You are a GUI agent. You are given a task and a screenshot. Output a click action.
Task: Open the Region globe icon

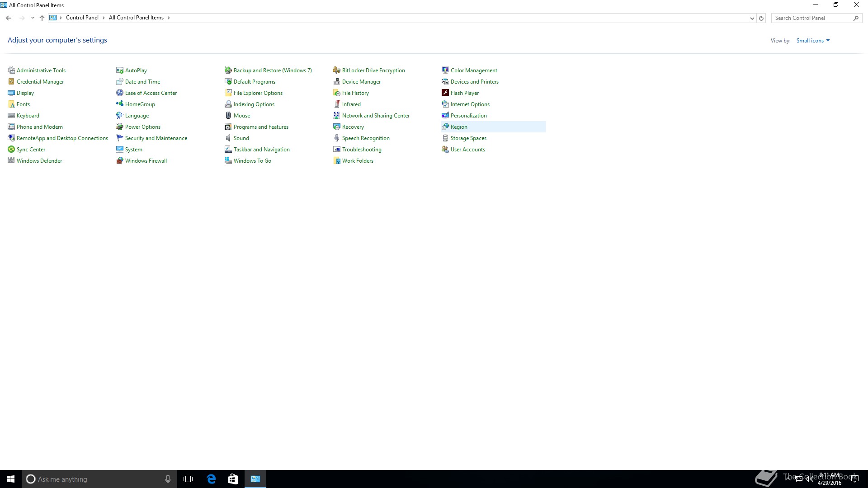click(x=445, y=127)
